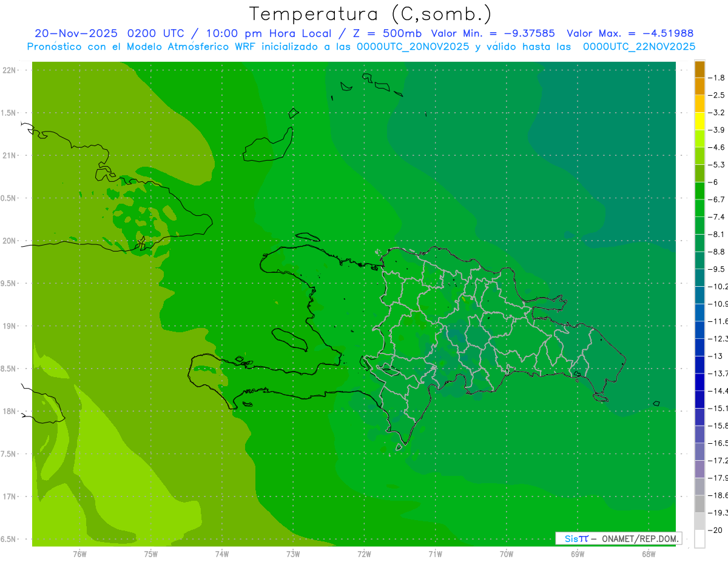Click the '22N' latitude axis label
Screen dimensions: 728x562
coord(10,70)
